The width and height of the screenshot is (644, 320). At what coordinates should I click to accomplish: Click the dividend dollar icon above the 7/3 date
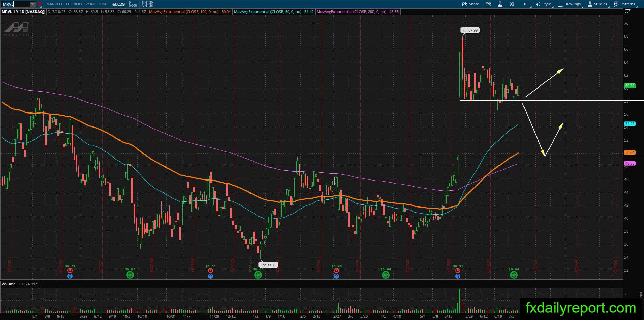pyautogui.click(x=514, y=275)
